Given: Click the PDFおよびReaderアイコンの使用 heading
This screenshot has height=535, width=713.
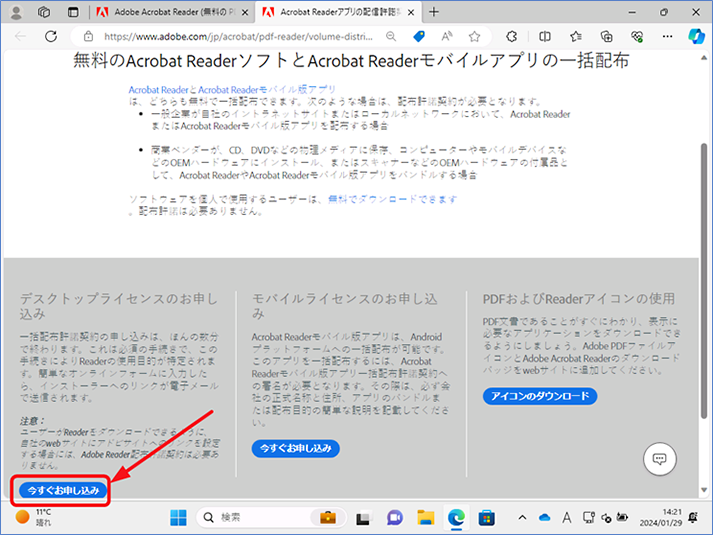Looking at the screenshot, I should pos(579,299).
